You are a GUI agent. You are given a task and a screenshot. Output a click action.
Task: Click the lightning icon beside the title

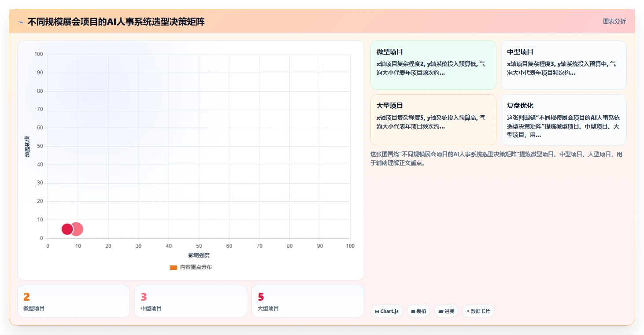21,22
